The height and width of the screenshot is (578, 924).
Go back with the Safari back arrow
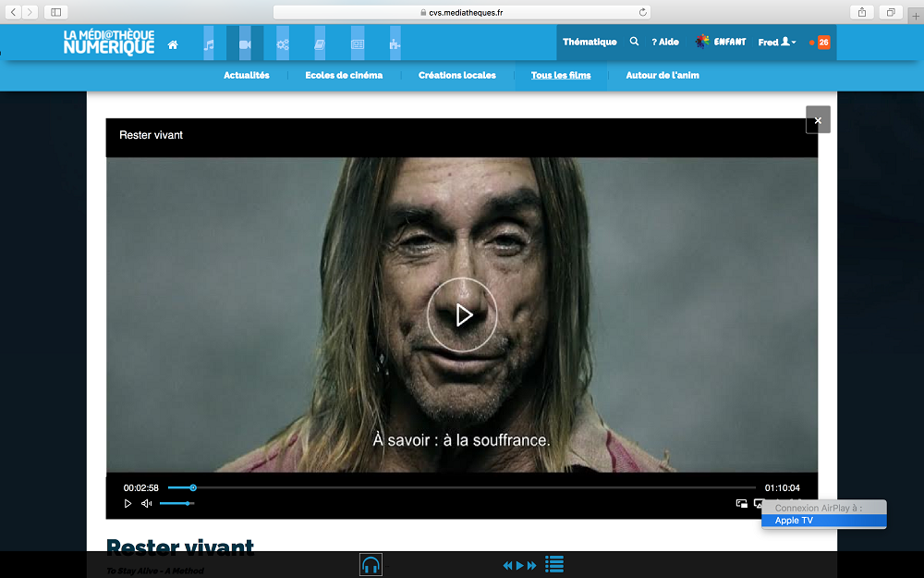13,12
